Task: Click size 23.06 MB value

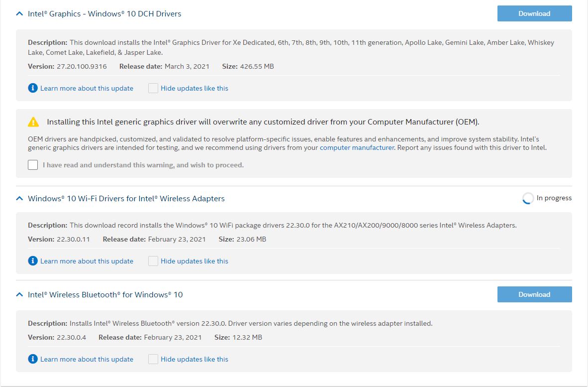Action: point(251,239)
